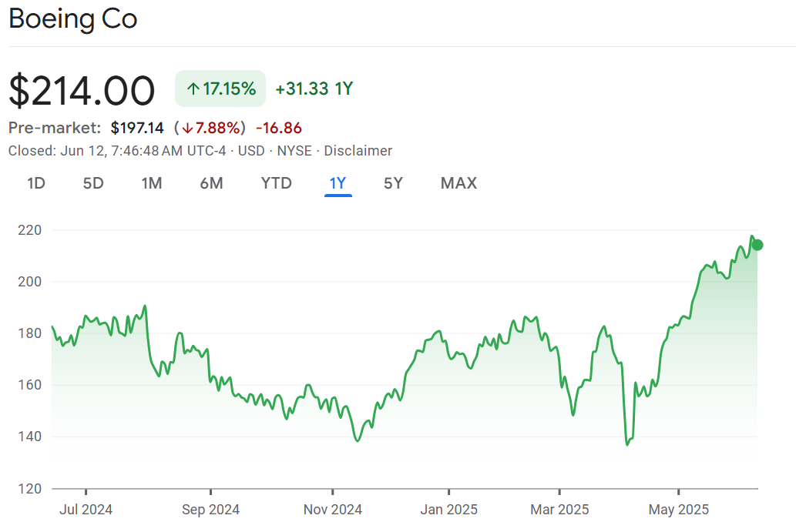Click the Jan 2025 axis label
796x532 pixels.
[448, 510]
